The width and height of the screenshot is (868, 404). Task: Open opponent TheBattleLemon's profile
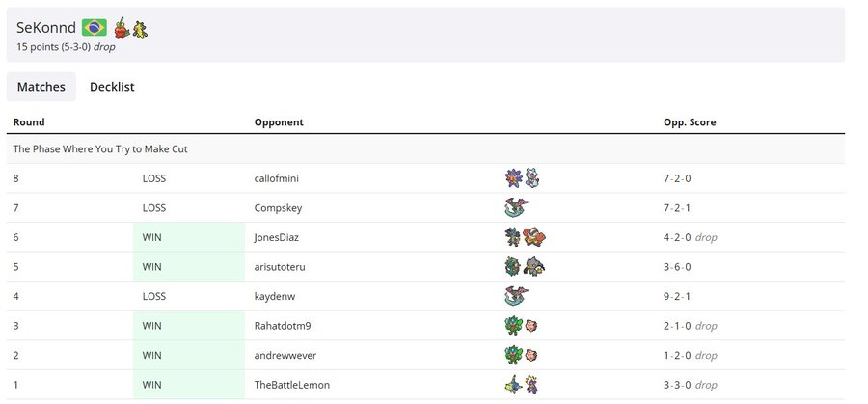(291, 385)
